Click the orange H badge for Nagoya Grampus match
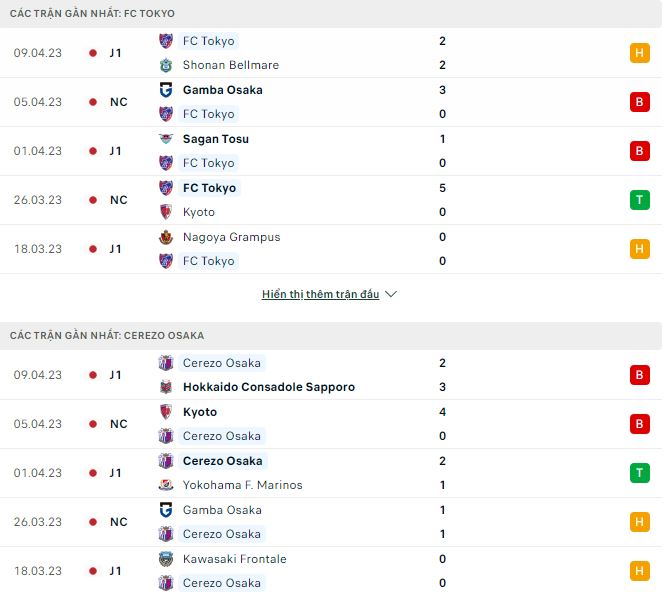The image size is (668, 595). tap(639, 249)
